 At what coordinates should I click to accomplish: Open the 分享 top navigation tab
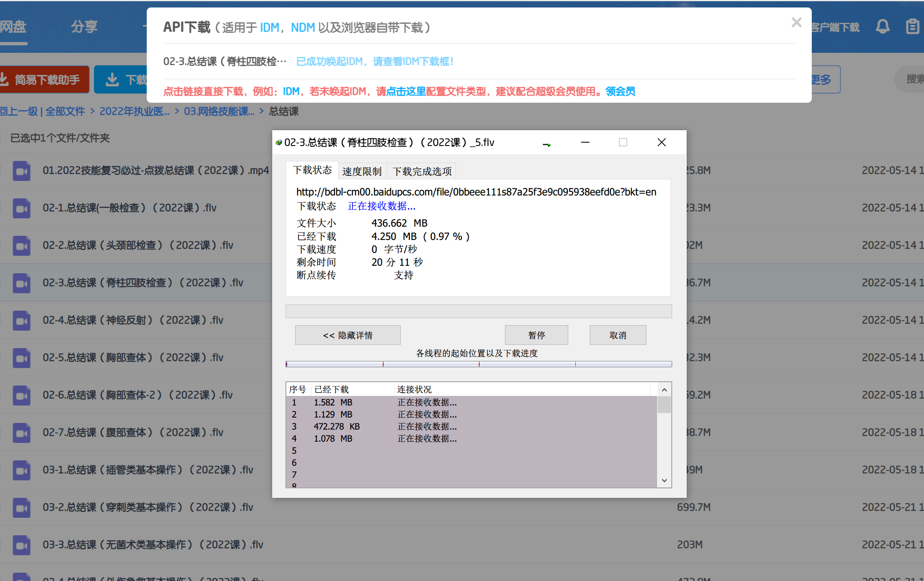coord(84,27)
